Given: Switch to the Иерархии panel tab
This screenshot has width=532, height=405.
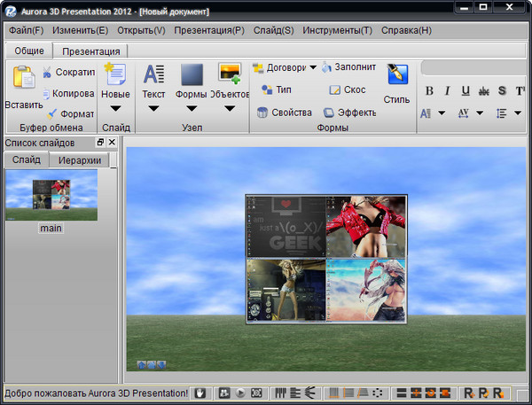Looking at the screenshot, I should (x=79, y=160).
